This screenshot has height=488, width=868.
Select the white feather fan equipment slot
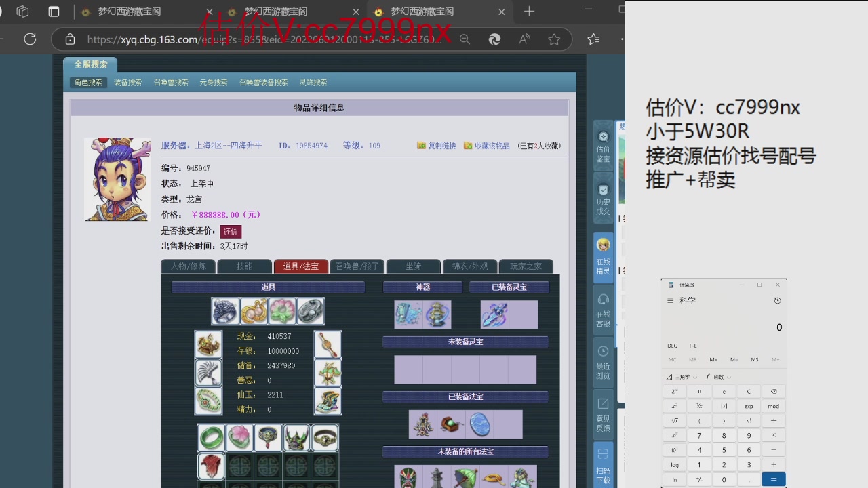click(x=208, y=373)
